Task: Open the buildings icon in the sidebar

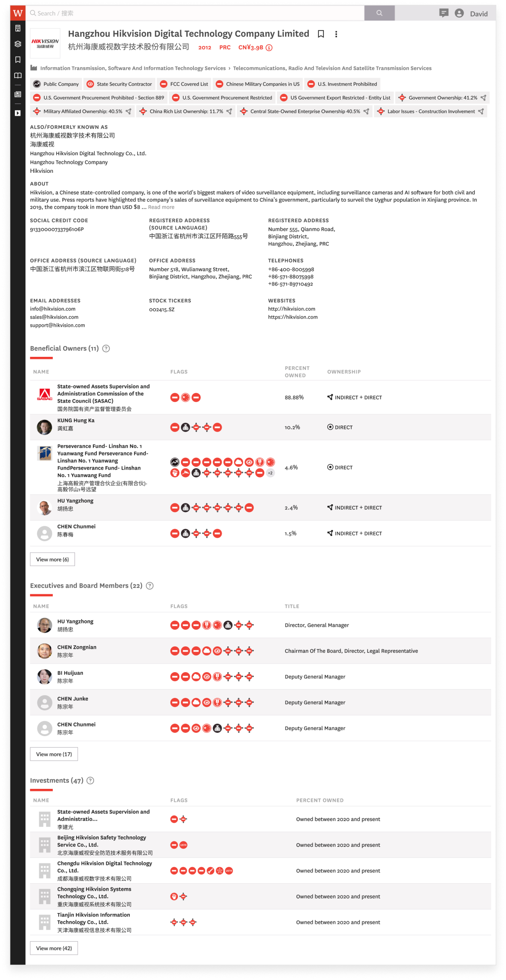Action: [18, 28]
